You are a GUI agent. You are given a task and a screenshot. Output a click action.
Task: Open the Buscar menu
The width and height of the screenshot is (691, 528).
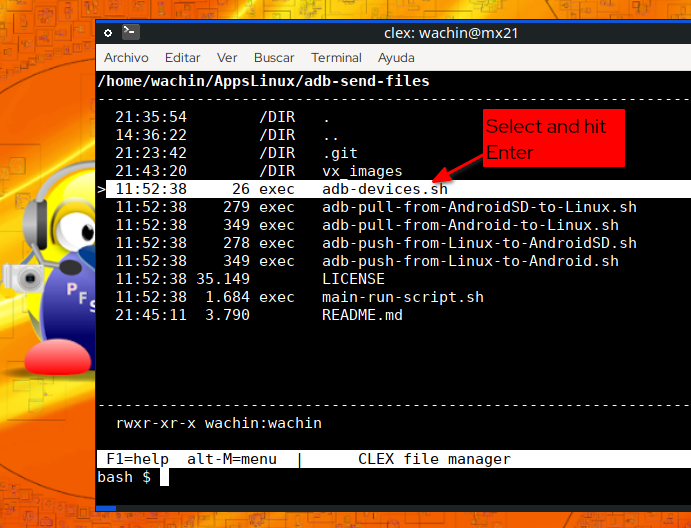point(274,58)
